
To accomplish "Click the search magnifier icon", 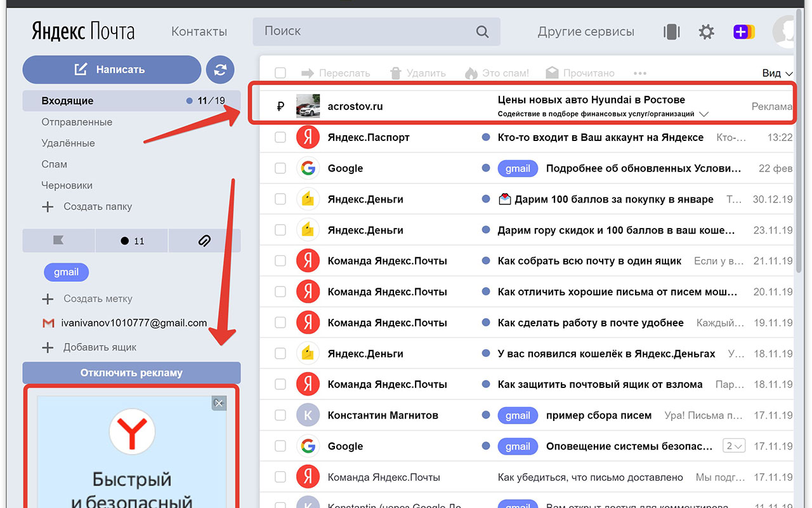I will [x=483, y=32].
